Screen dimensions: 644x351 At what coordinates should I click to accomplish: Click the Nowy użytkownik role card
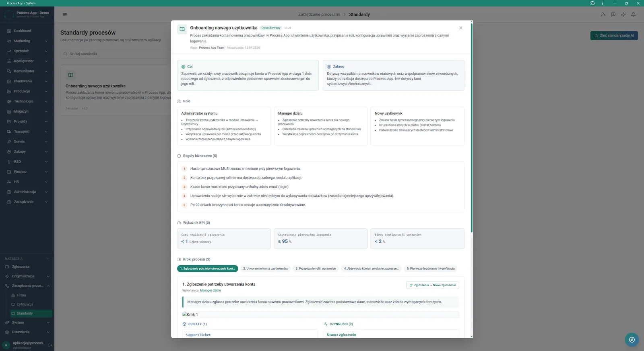(x=417, y=126)
